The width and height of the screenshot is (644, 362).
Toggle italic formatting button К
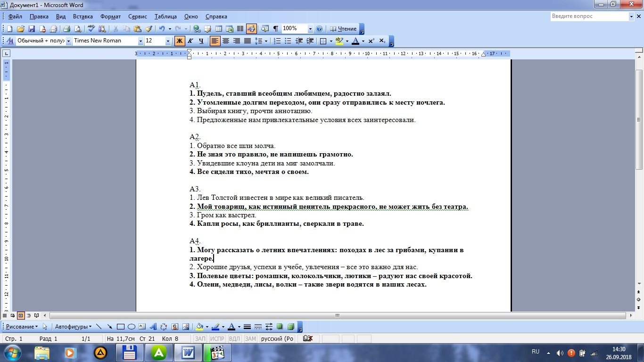click(190, 41)
